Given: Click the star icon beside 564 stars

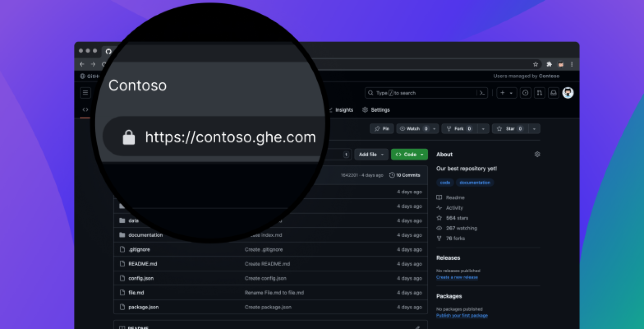Looking at the screenshot, I should pyautogui.click(x=439, y=218).
